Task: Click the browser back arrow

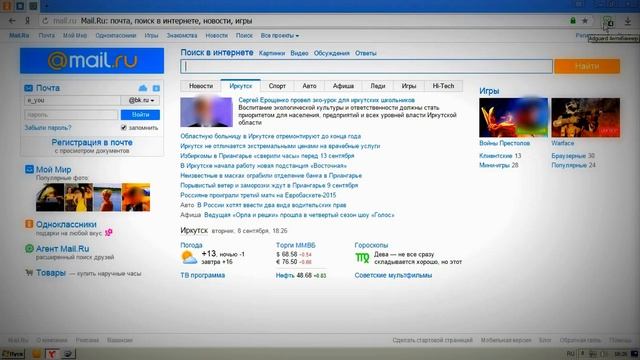Action: click(12, 21)
